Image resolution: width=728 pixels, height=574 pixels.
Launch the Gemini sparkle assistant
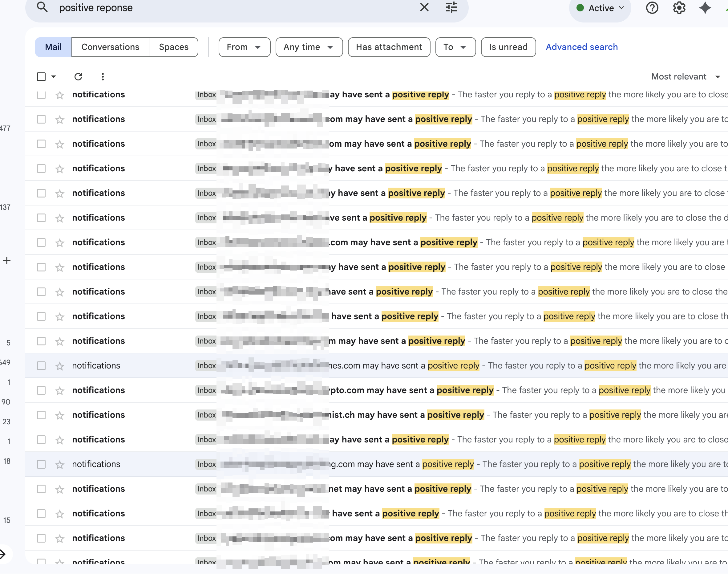coord(705,8)
